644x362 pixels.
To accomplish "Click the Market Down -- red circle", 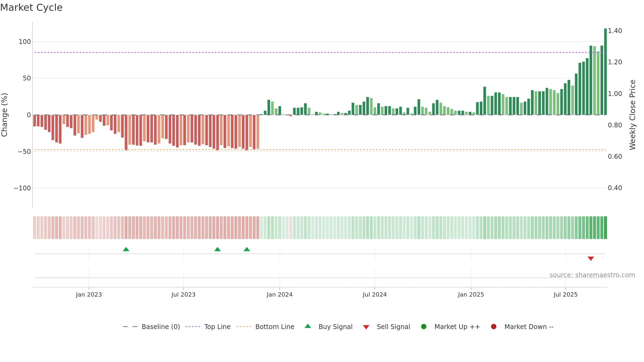I will click(493, 327).
